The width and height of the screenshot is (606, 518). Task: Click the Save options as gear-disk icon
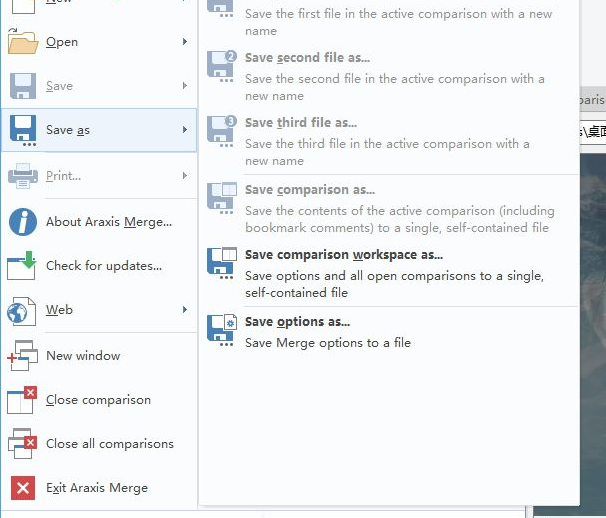[222, 330]
